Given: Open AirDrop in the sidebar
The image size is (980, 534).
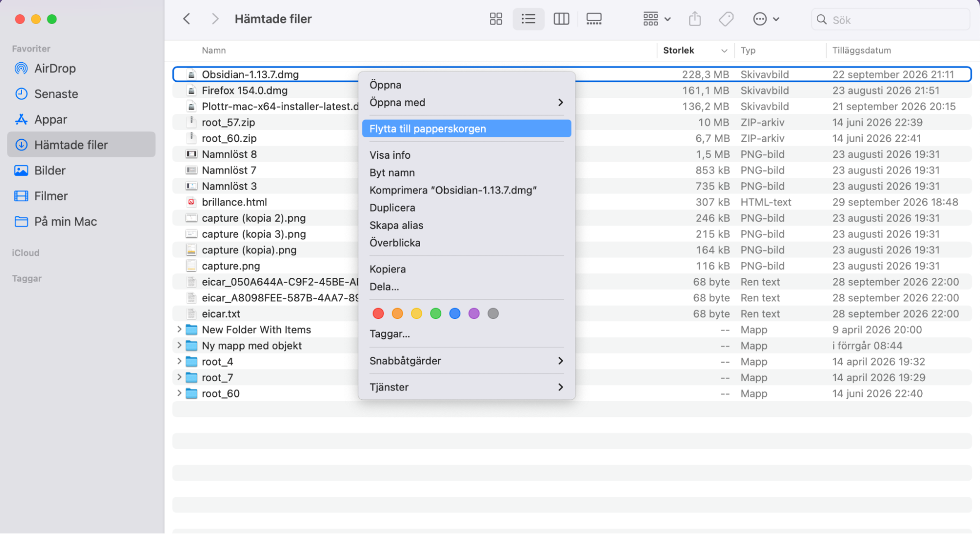Looking at the screenshot, I should tap(81, 69).
